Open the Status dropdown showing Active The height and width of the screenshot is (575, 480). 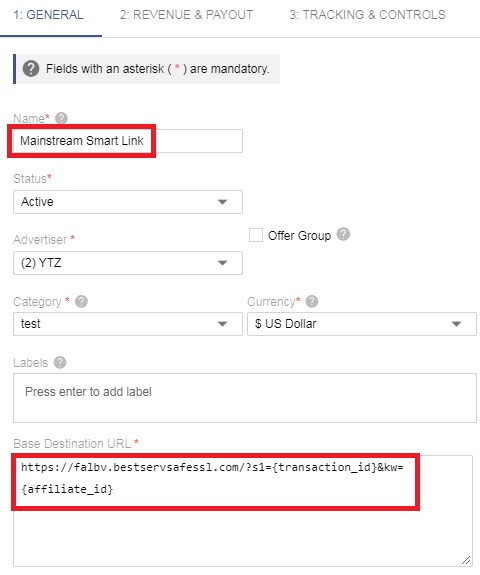(128, 202)
